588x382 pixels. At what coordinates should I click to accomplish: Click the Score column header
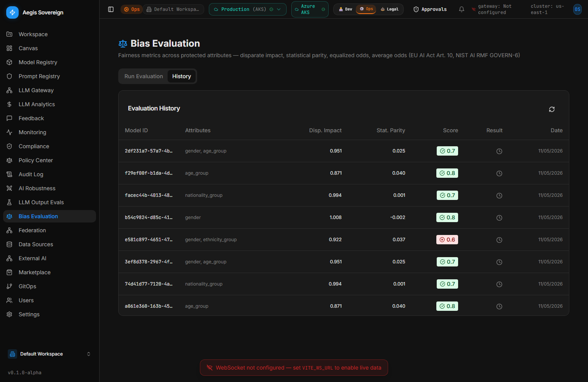click(450, 130)
